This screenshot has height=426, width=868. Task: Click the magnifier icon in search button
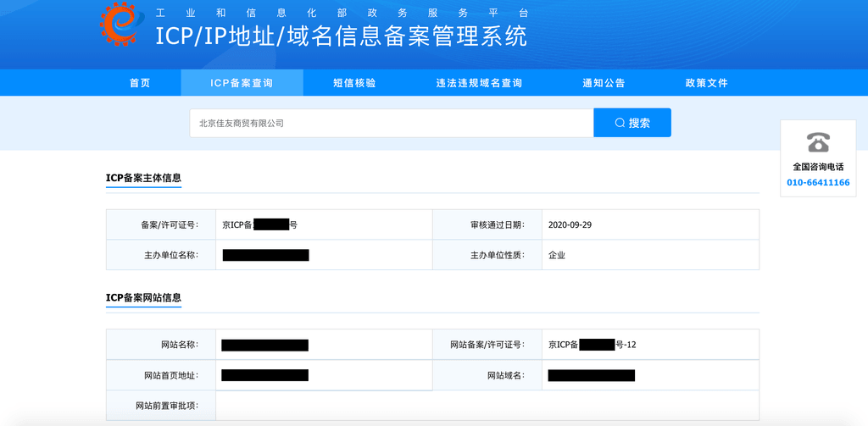[x=620, y=123]
